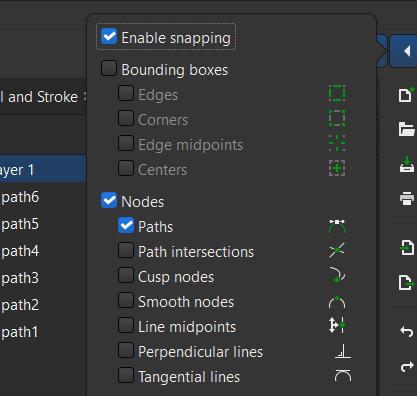Select the Layer 1 row

(43, 169)
